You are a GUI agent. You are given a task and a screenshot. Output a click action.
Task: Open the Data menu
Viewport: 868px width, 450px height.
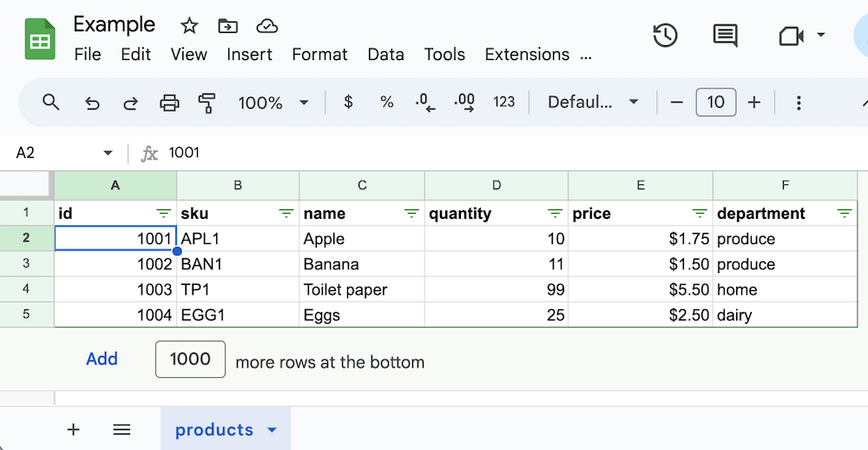(385, 54)
